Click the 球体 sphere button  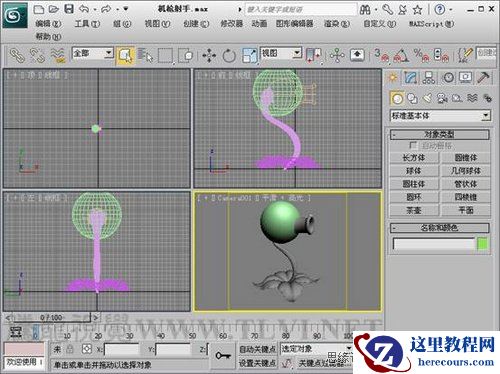(x=414, y=171)
